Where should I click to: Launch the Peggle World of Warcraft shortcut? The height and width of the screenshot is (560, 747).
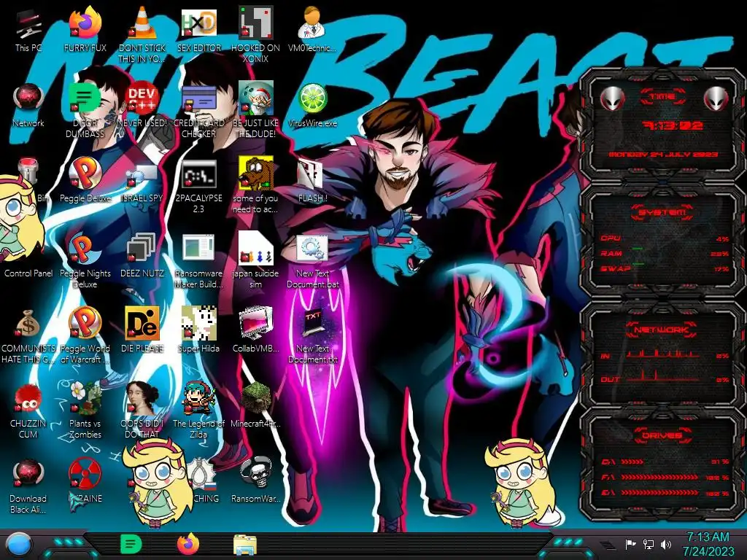pyautogui.click(x=85, y=324)
